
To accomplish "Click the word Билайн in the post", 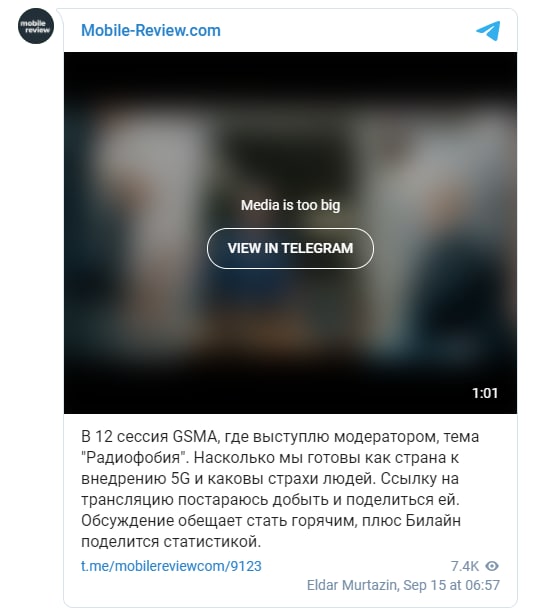I will 433,521.
